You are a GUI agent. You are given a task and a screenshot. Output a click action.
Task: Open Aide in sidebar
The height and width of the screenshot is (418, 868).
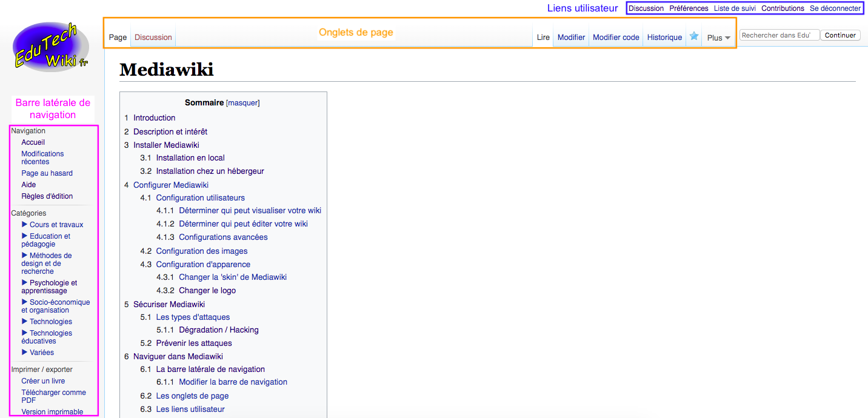tap(28, 185)
